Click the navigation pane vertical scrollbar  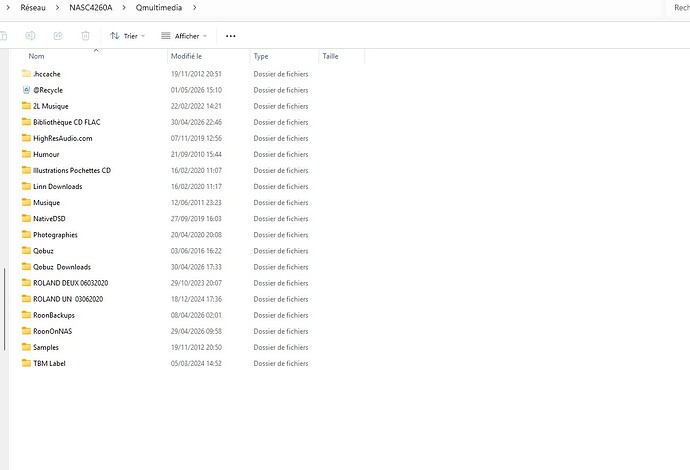(4, 309)
